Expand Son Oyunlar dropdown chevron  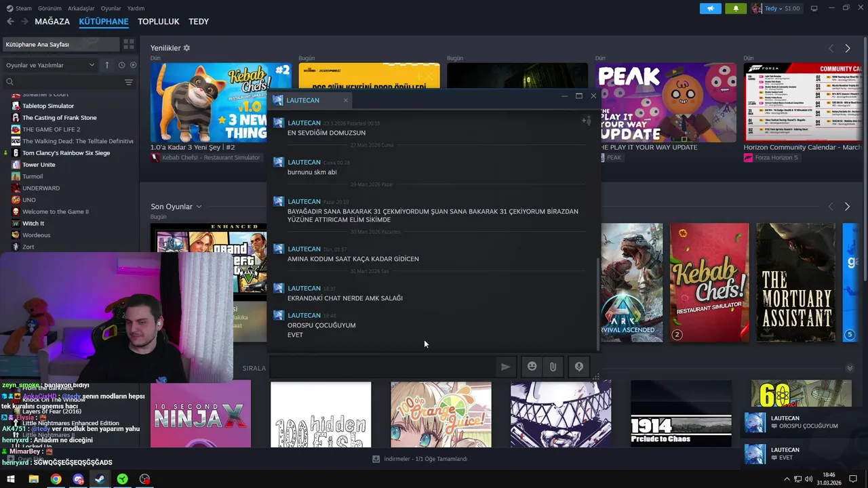(x=199, y=207)
